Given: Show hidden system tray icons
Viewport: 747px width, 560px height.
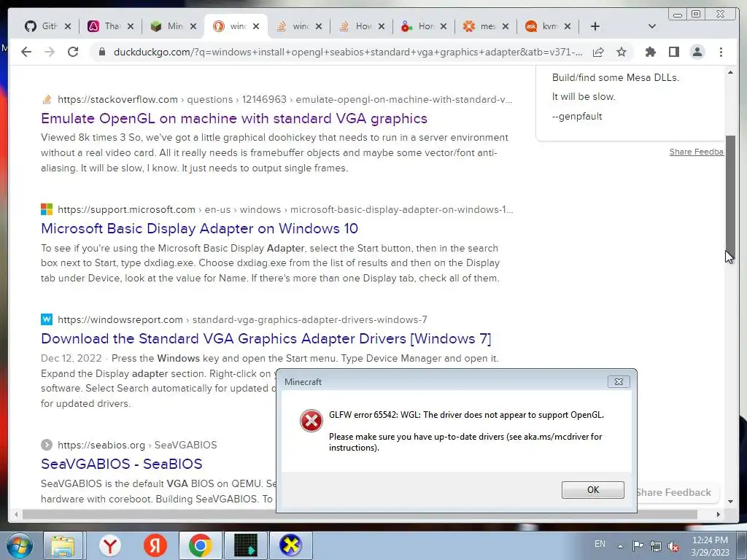Looking at the screenshot, I should pyautogui.click(x=620, y=546).
